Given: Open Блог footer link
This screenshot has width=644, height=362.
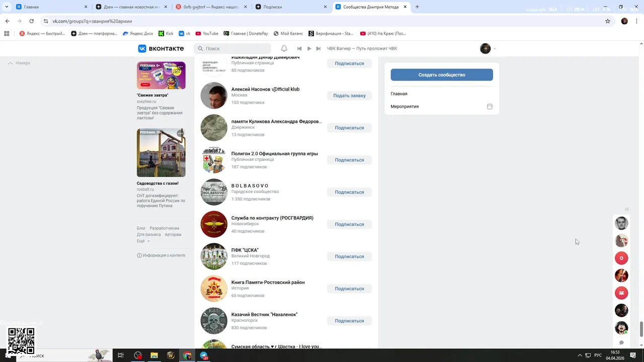Looking at the screenshot, I should [x=141, y=228].
